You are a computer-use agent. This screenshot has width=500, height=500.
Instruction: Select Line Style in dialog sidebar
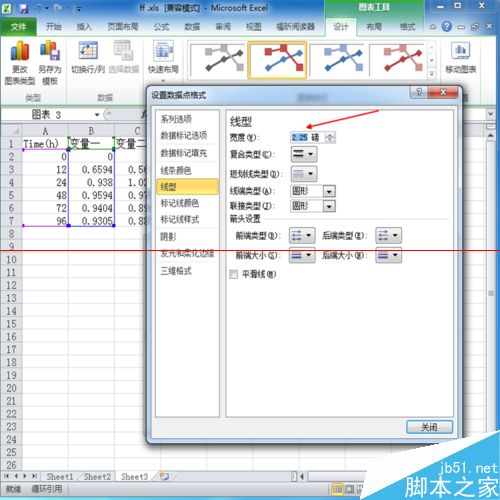pyautogui.click(x=187, y=187)
